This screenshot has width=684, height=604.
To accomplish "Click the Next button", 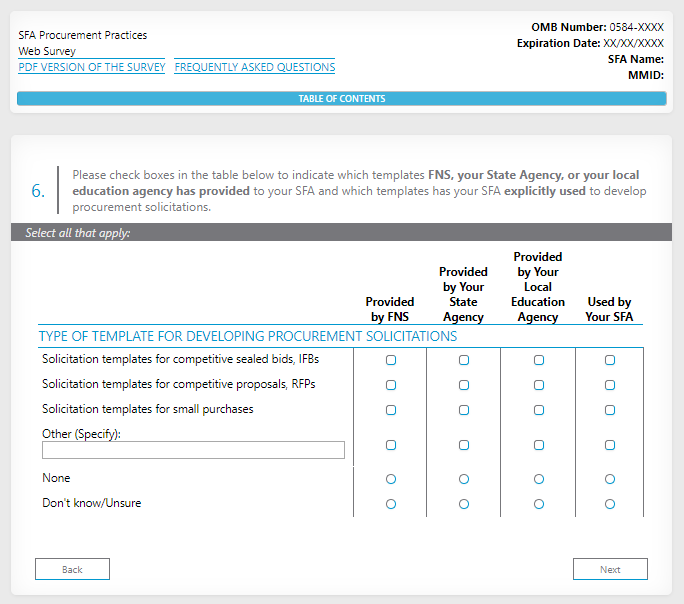I will coord(610,569).
